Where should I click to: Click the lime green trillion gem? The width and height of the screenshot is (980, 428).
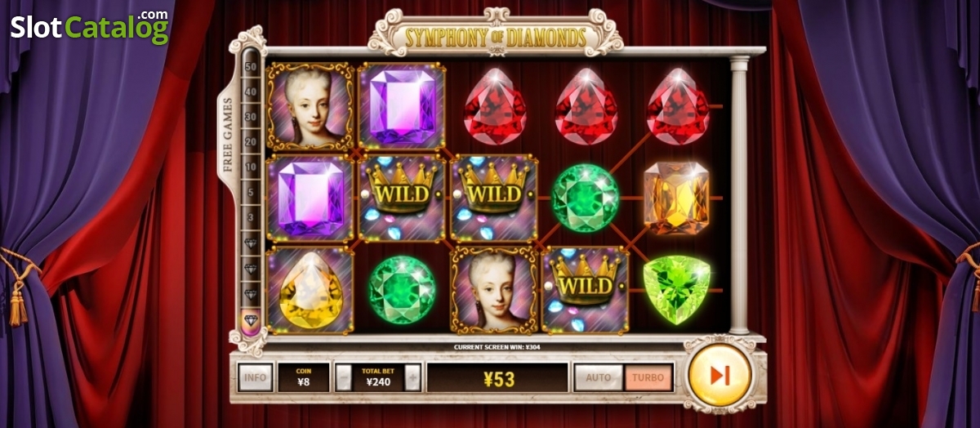pyautogui.click(x=676, y=290)
